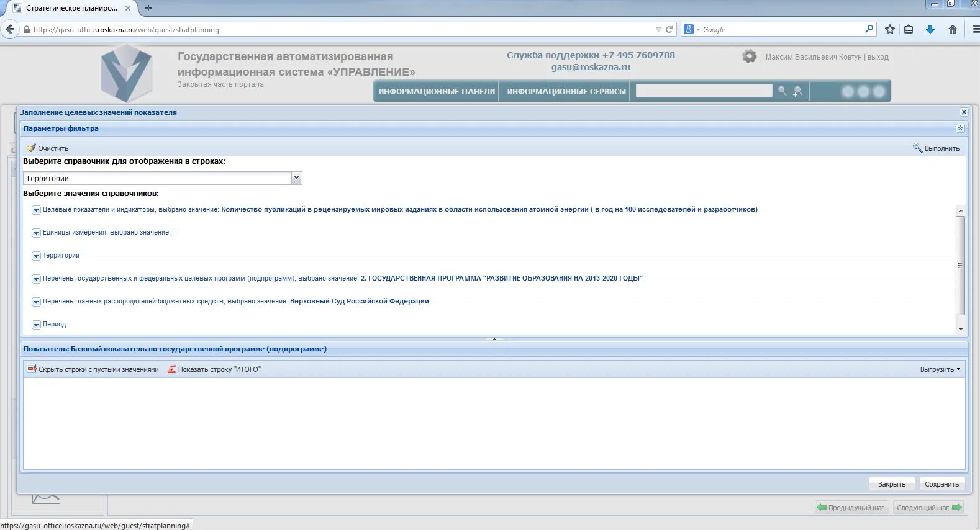Viewport: 980px width, 530px height.
Task: Bookmark this page with star icon
Action: pos(890,29)
